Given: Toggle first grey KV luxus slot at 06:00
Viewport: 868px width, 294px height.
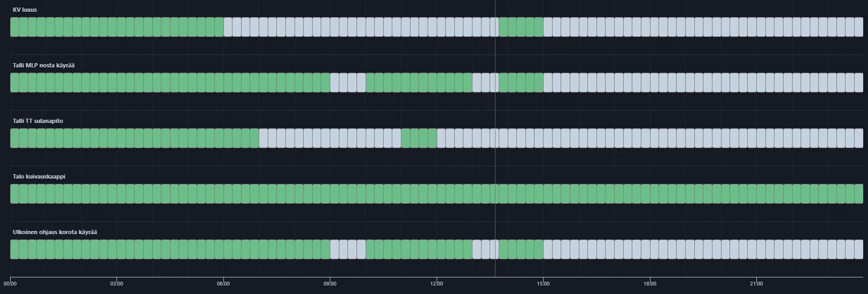Looking at the screenshot, I should click(x=228, y=27).
